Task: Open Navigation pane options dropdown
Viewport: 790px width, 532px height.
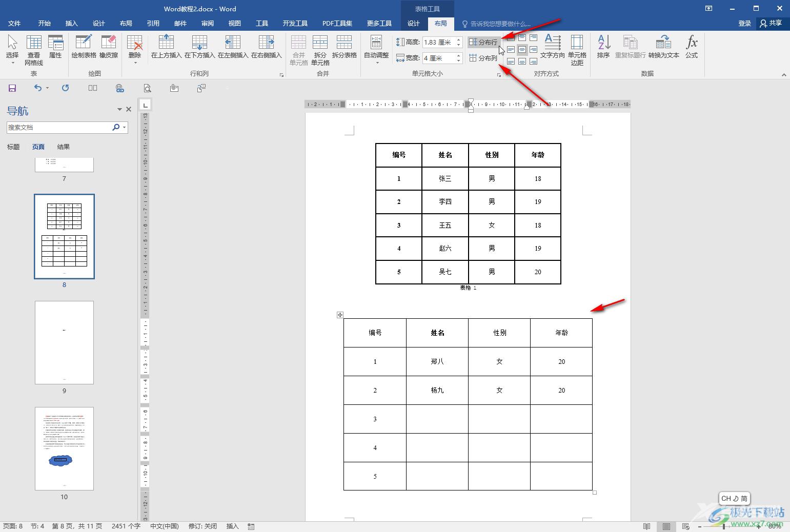Action: tap(119, 109)
